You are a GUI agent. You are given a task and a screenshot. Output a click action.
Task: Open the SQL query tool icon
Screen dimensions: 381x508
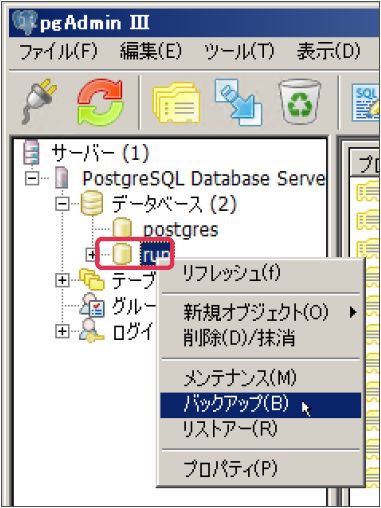[x=366, y=103]
